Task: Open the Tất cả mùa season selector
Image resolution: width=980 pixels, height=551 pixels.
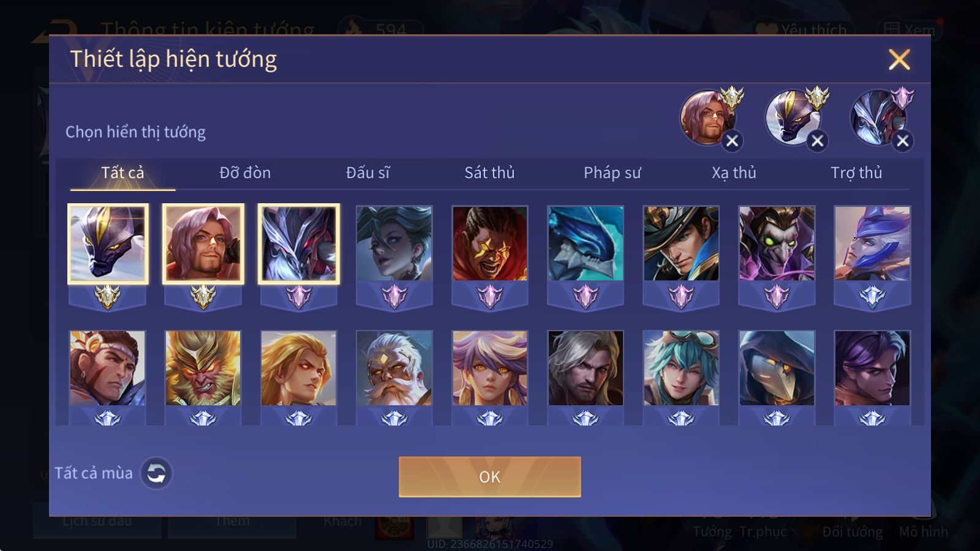Action: [94, 473]
